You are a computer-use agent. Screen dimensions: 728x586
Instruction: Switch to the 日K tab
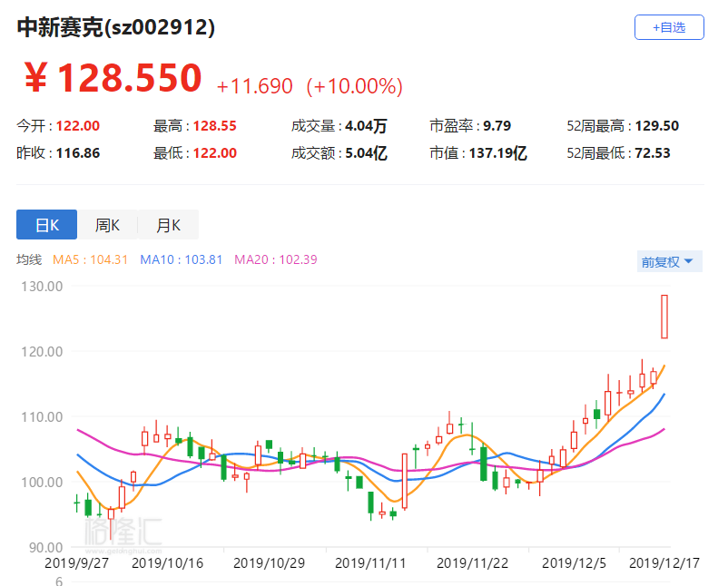tap(47, 225)
